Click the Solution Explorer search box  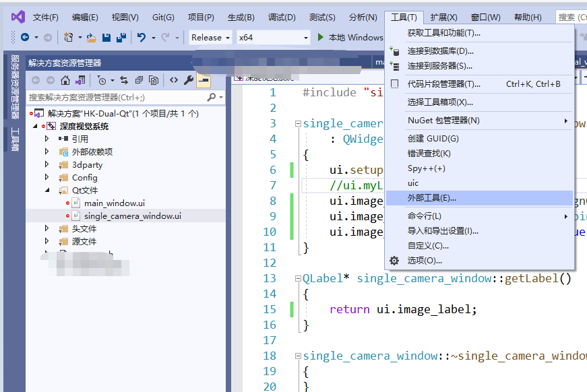(x=115, y=97)
